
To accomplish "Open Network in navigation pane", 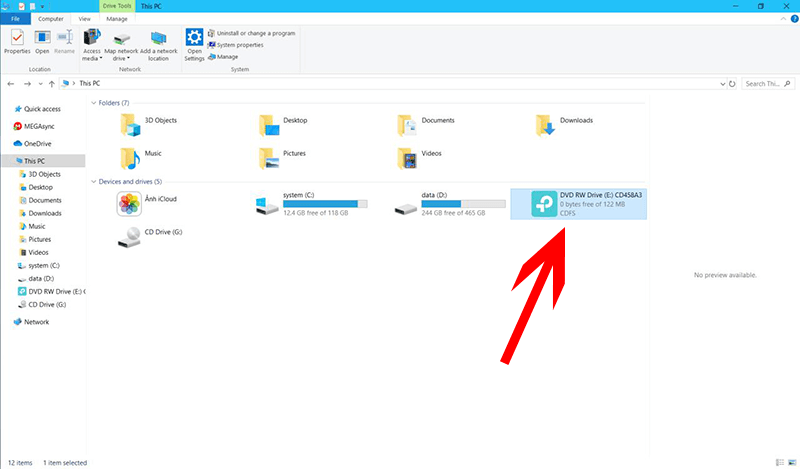I will [x=32, y=322].
